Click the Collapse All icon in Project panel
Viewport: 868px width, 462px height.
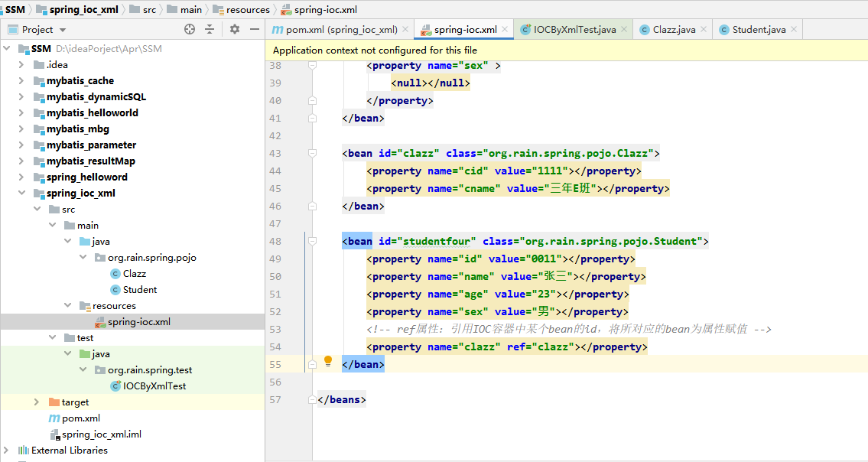[x=210, y=29]
